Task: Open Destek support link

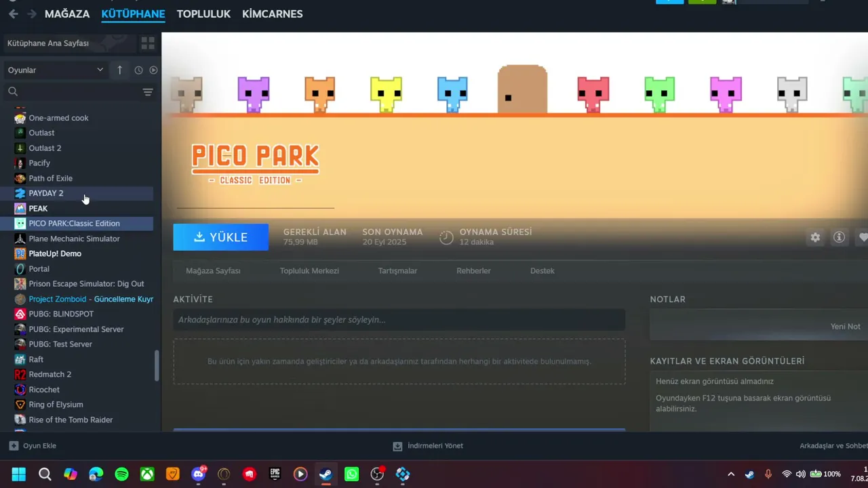Action: click(542, 271)
